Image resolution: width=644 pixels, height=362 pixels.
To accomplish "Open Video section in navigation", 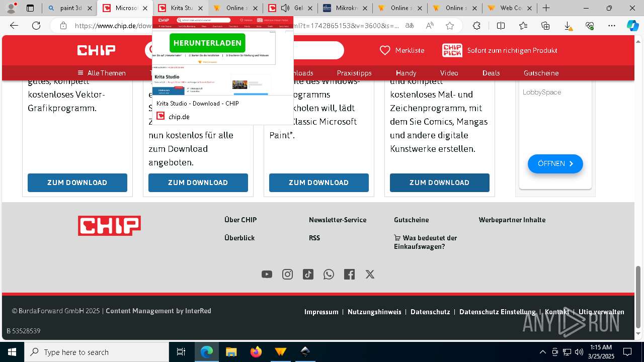I will [449, 73].
